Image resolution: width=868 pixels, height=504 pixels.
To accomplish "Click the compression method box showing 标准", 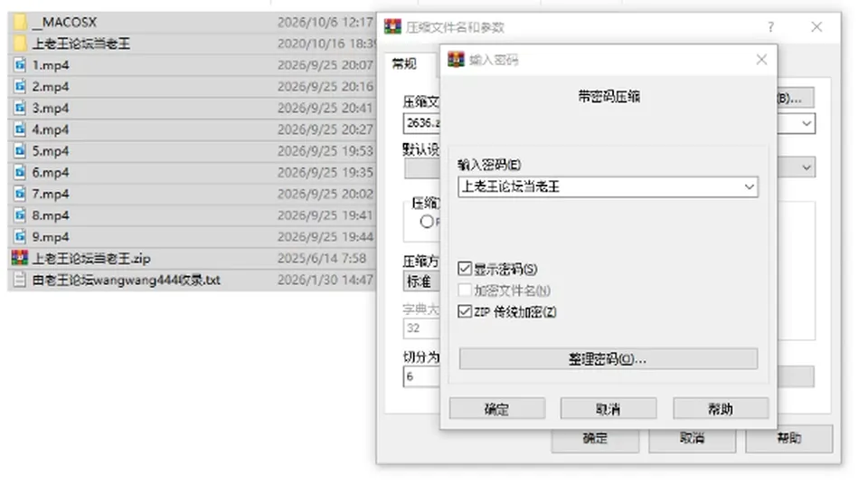I will point(422,281).
